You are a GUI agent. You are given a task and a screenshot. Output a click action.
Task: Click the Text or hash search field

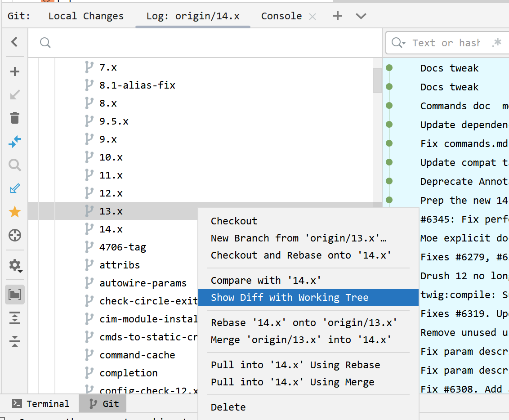(446, 43)
